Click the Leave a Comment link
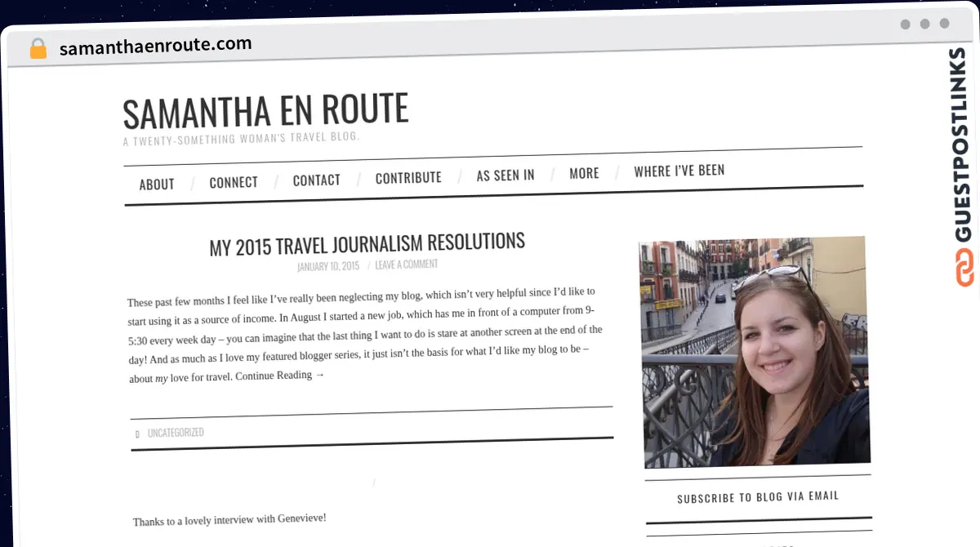 click(x=407, y=265)
